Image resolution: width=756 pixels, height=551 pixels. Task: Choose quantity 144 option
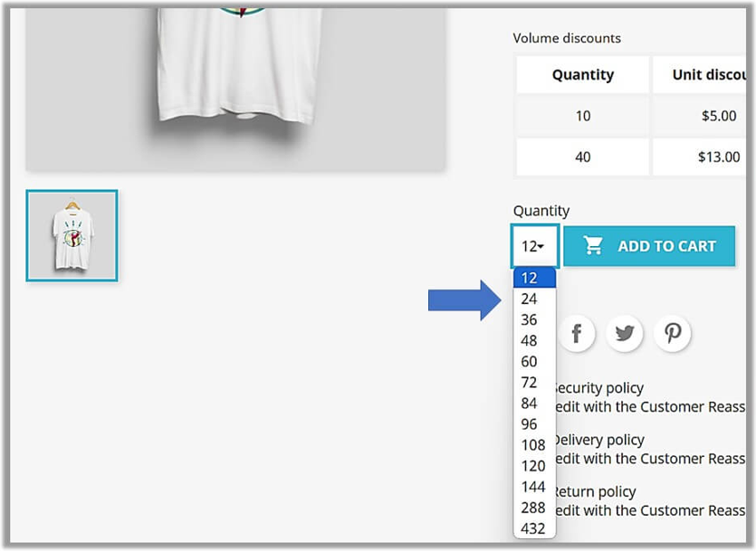[x=533, y=486]
